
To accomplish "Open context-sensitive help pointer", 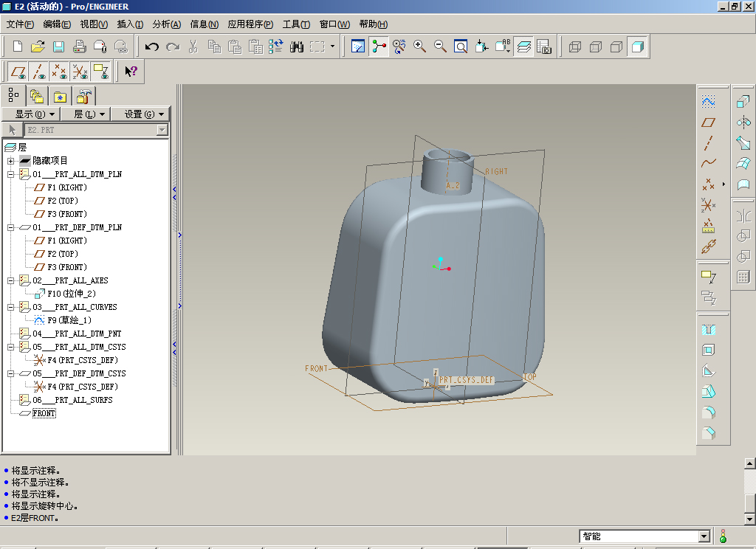I will [131, 72].
